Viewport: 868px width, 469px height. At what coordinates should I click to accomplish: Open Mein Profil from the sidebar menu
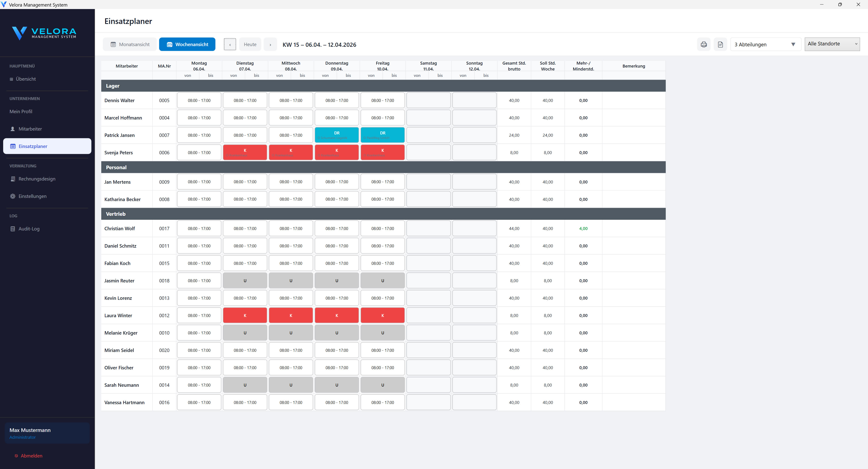[x=21, y=111]
